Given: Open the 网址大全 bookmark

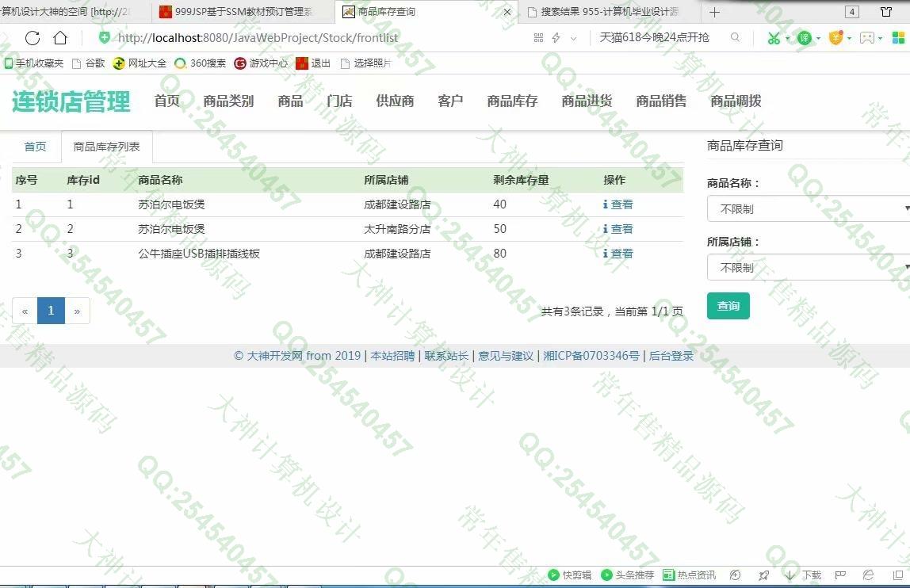Looking at the screenshot, I should point(140,63).
